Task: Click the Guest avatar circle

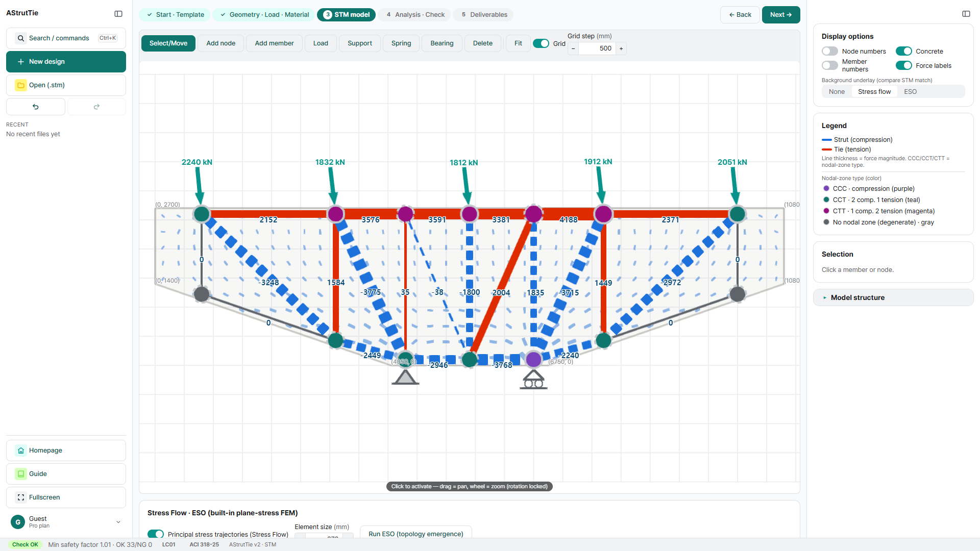Action: tap(18, 522)
